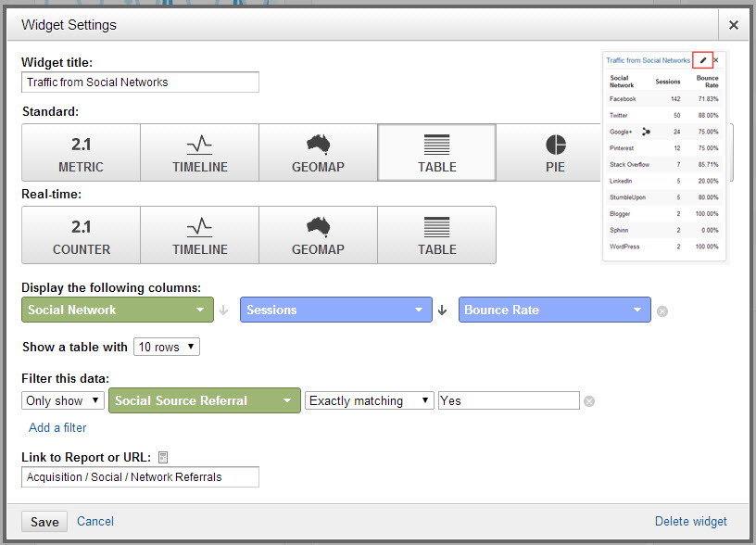Close the Widget Settings dialog with X

734,25
